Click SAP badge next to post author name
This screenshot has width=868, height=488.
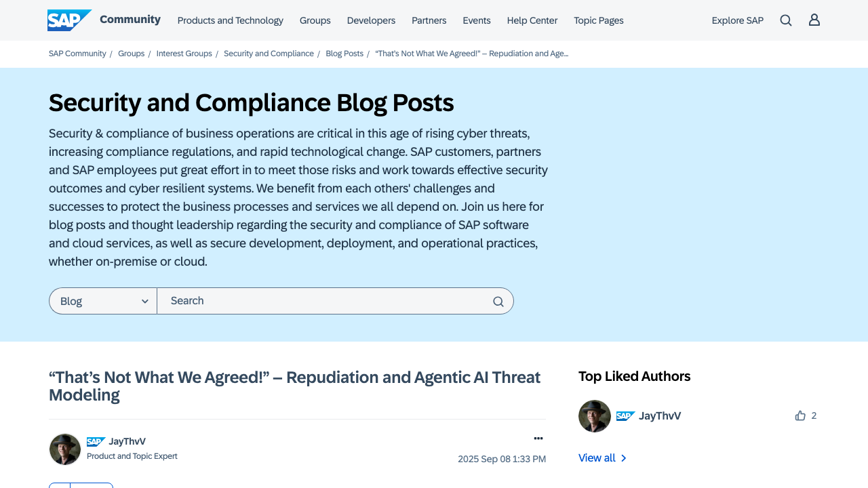[96, 442]
